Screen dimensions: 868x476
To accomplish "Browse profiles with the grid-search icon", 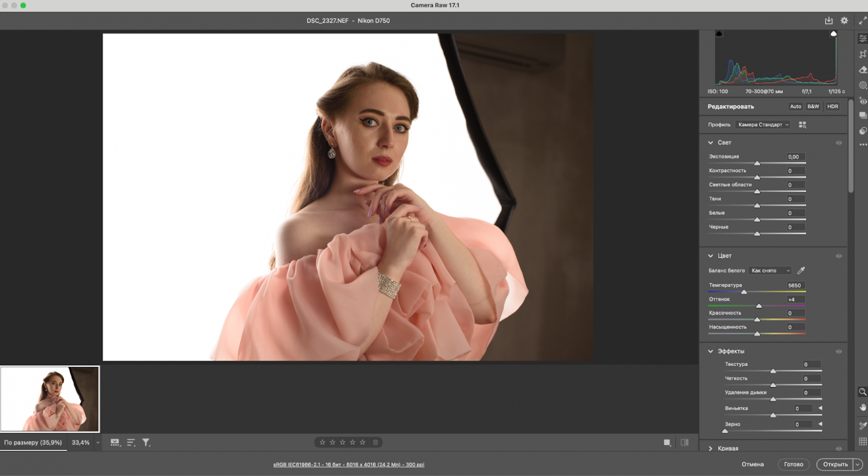I will click(x=802, y=125).
